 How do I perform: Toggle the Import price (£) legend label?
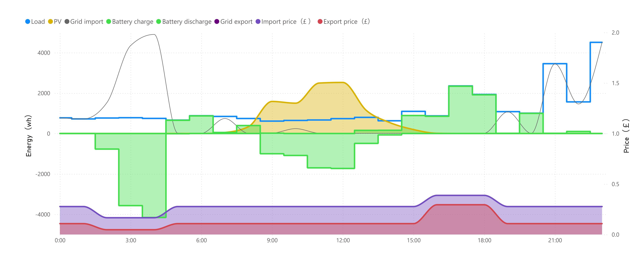pos(286,22)
